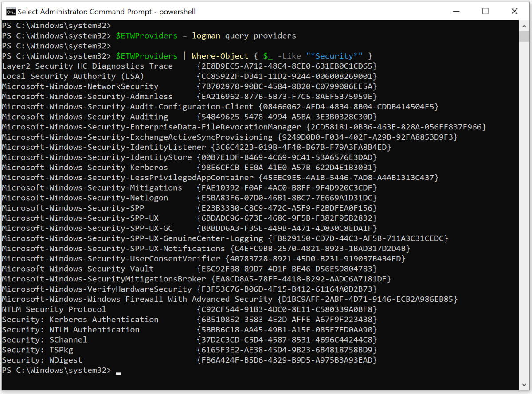Image resolution: width=532 pixels, height=394 pixels.
Task: Click 'Microsoft-Windows-Security-LessPrivilegedAppContainer' provider
Action: [x=128, y=178]
